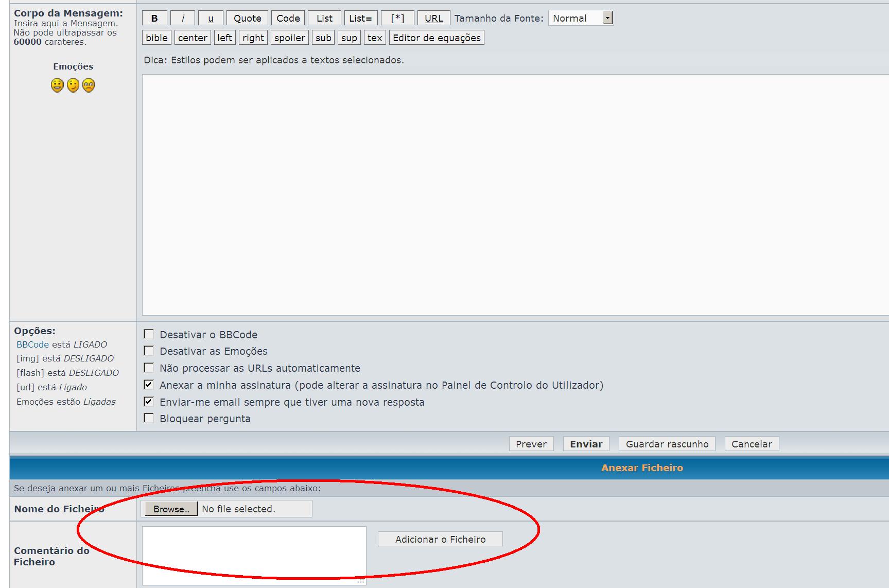Check Desativar as Emoções
The image size is (889, 588).
tap(149, 351)
